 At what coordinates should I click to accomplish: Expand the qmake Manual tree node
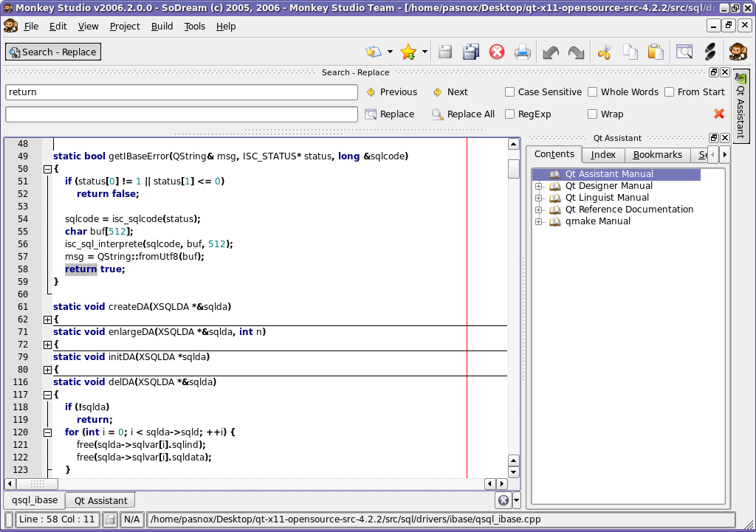point(538,221)
